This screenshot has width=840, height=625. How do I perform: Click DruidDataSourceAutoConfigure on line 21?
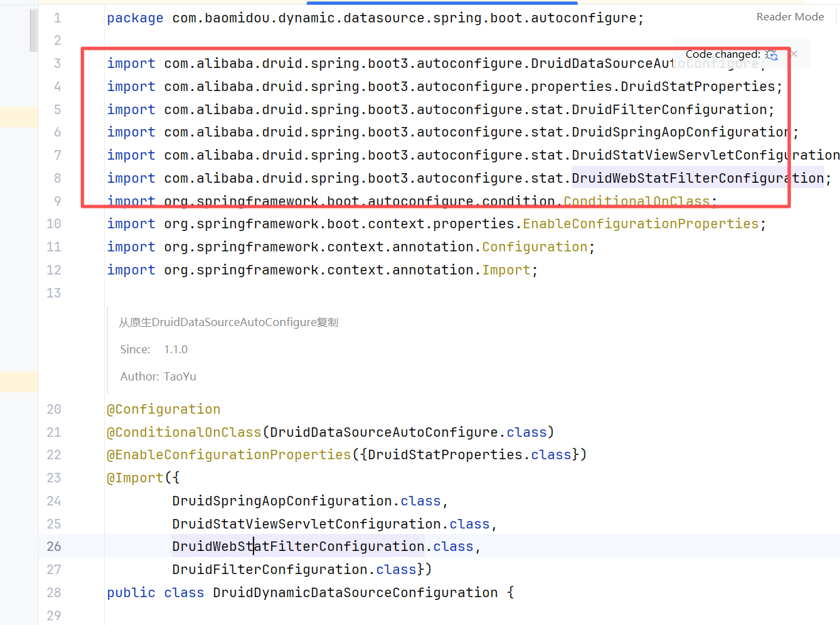(x=384, y=432)
